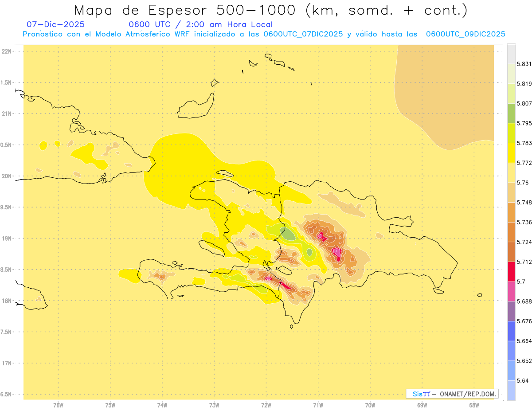
Task: Click the green legend swatch between 5.807 and 5.795
Action: pos(511,113)
